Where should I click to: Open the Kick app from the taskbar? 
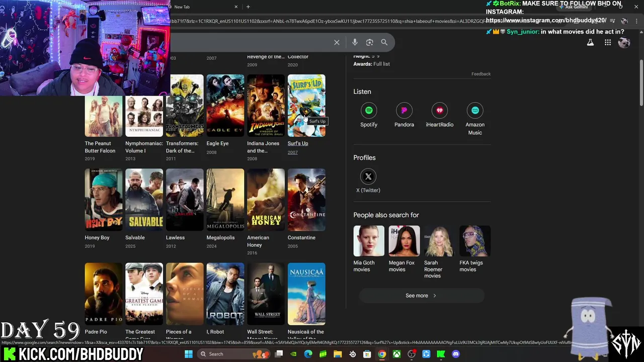click(441, 354)
